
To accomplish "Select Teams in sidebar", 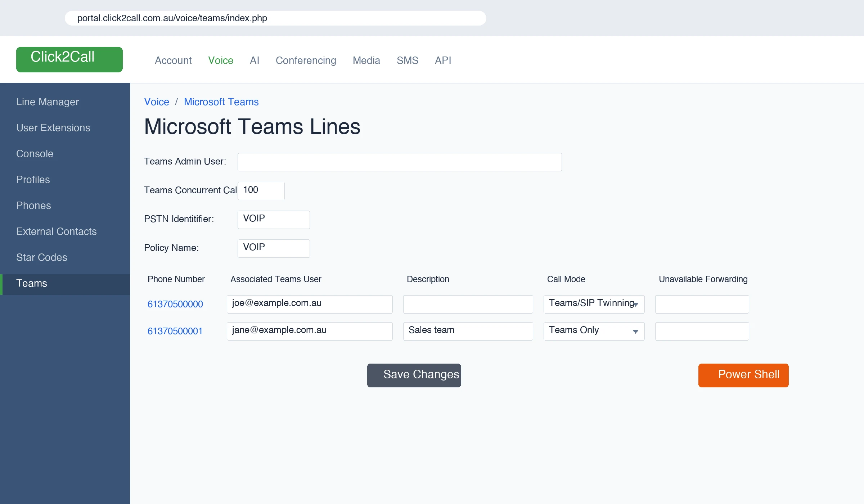I will [x=65, y=284].
